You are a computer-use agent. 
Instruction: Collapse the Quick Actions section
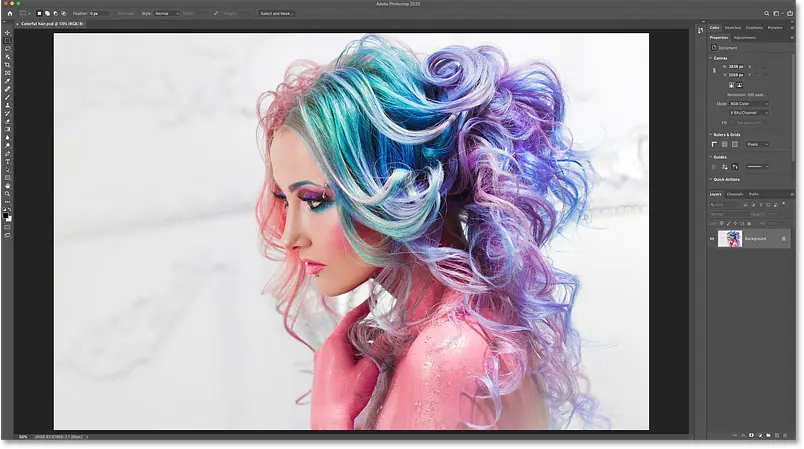711,179
